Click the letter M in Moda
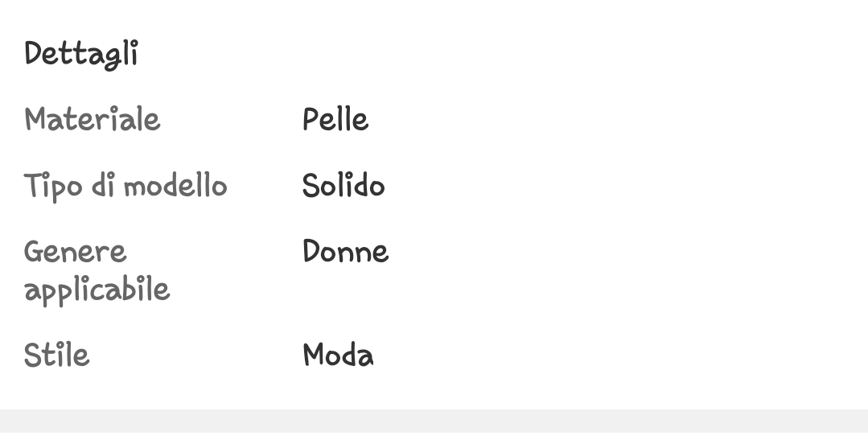This screenshot has height=436, width=868. 314,355
